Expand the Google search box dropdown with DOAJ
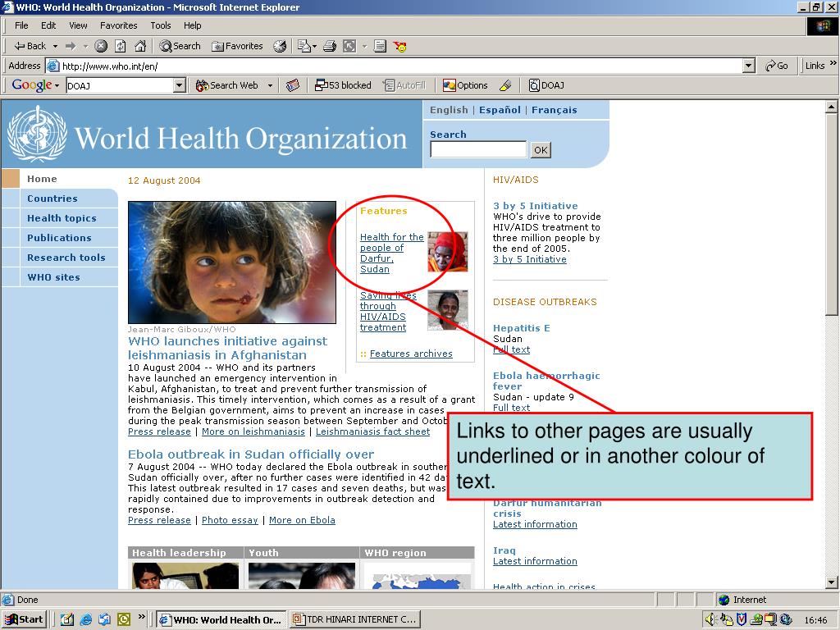The image size is (840, 630). click(180, 85)
